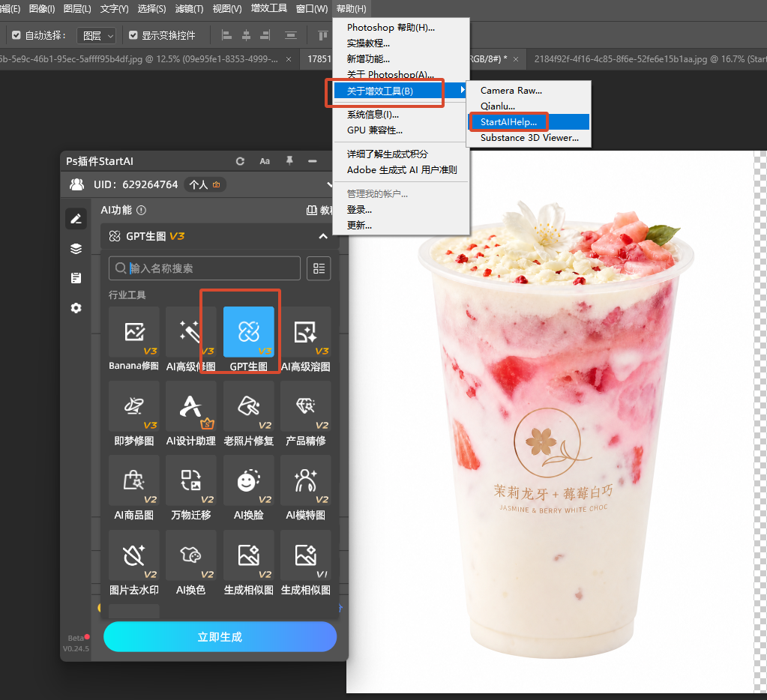
Task: Choose the 老照片修复 tool icon
Action: (x=248, y=406)
